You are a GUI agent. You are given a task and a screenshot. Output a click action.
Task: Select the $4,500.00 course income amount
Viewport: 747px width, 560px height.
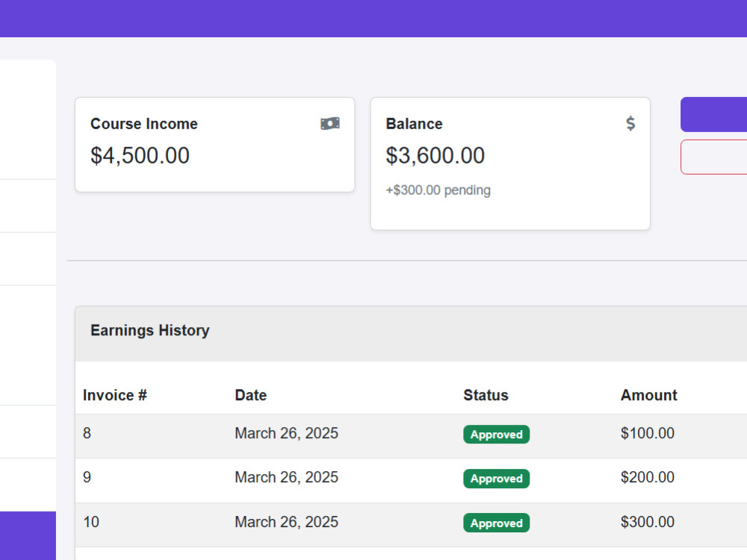[140, 156]
